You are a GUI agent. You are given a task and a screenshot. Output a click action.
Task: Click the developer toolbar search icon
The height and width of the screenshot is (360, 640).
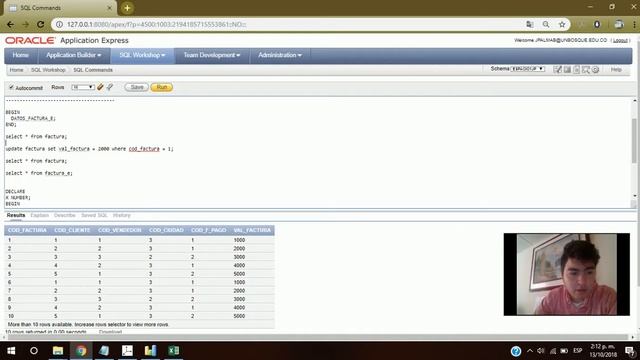pyautogui.click(x=586, y=70)
